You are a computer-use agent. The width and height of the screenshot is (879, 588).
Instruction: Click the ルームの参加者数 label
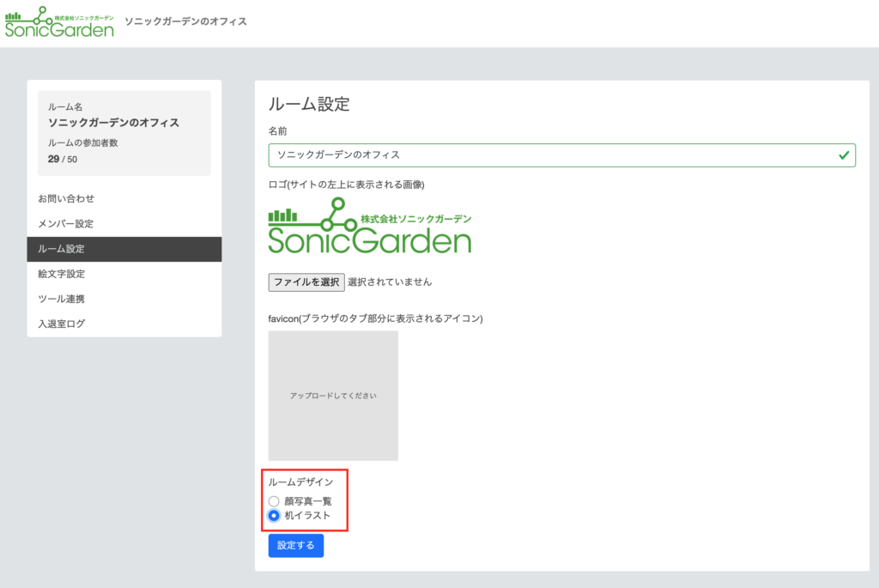pyautogui.click(x=83, y=143)
